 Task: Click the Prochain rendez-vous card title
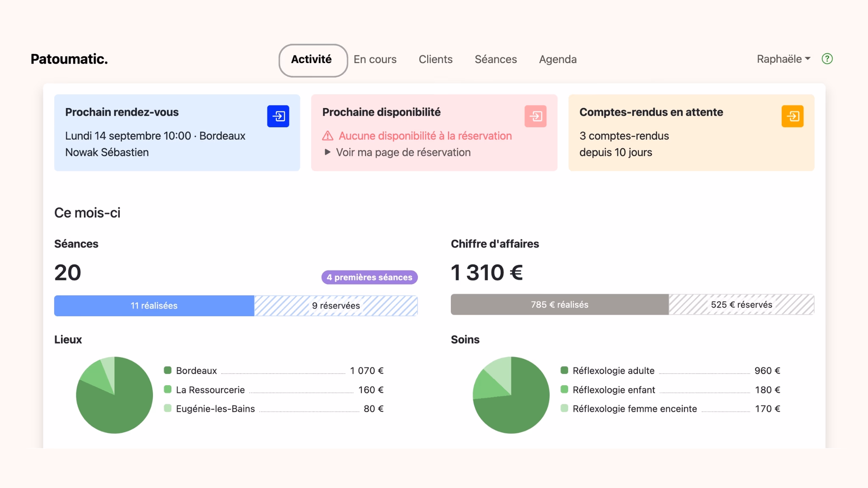tap(122, 112)
